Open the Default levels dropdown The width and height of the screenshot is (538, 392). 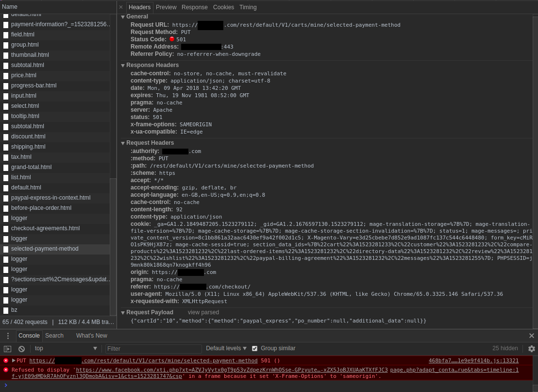tap(226, 348)
